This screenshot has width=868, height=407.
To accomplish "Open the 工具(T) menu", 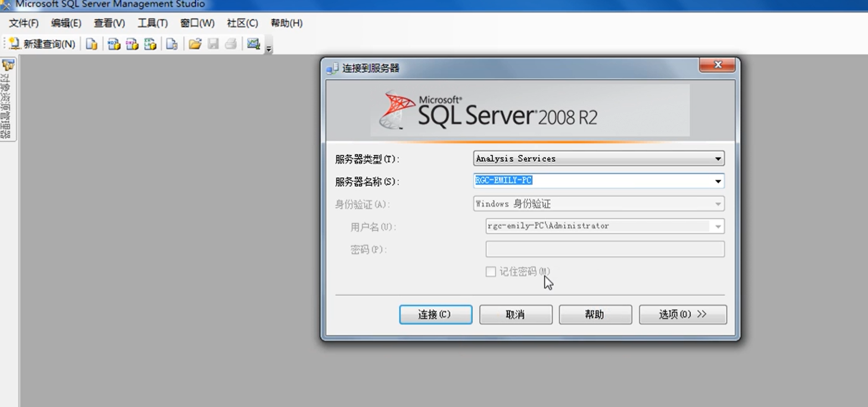I will (153, 23).
